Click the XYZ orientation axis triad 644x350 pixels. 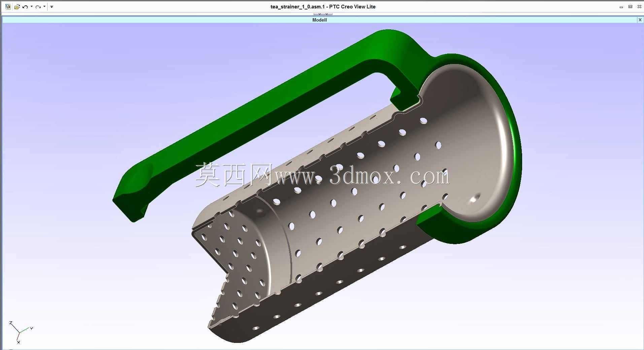(20, 332)
